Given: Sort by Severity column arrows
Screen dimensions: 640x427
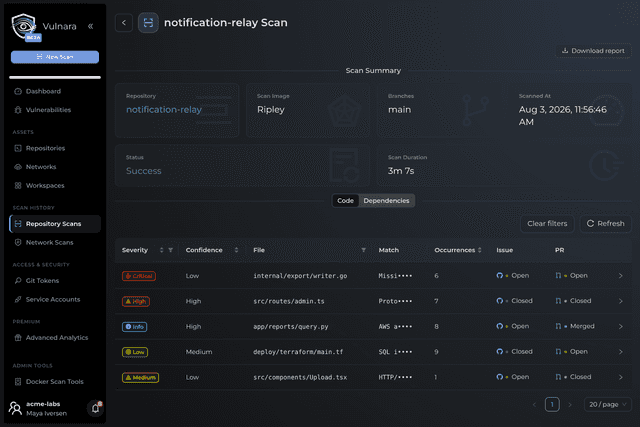Looking at the screenshot, I should (x=161, y=250).
